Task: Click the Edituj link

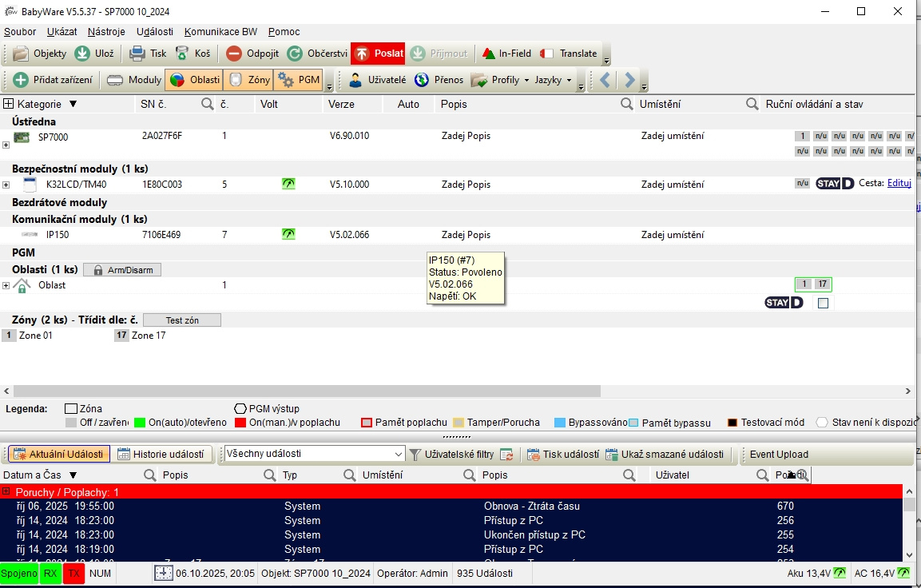Action: [x=899, y=183]
